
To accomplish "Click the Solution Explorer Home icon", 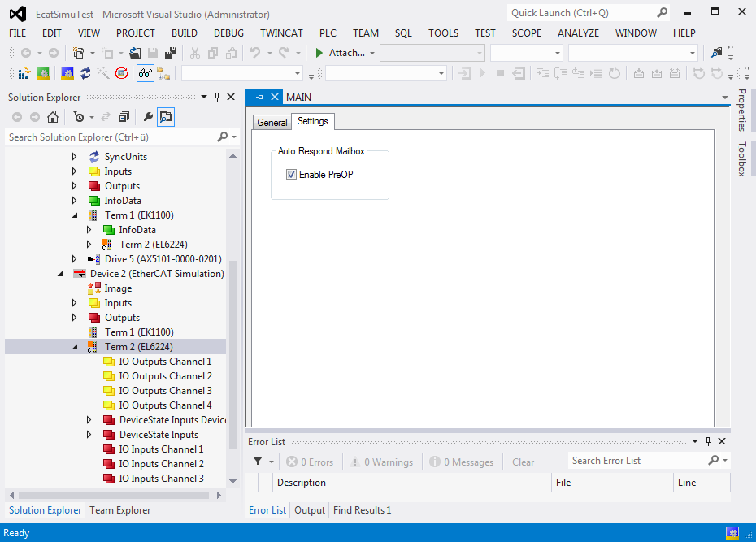I will [x=53, y=117].
